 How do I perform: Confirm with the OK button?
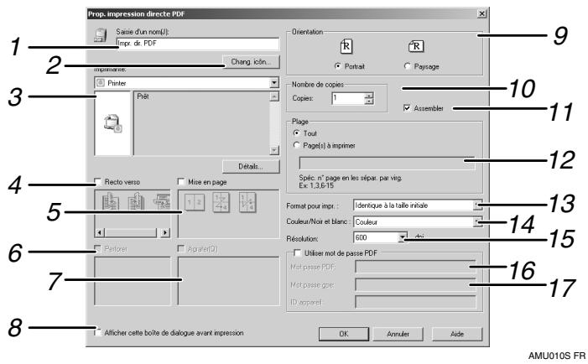[x=344, y=334]
